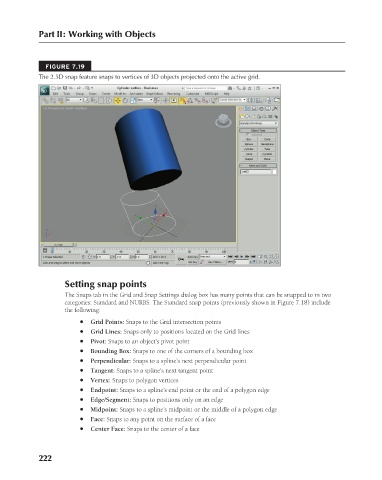Click the 3ds Max application logo button
The image size is (382, 480).
tap(45, 90)
